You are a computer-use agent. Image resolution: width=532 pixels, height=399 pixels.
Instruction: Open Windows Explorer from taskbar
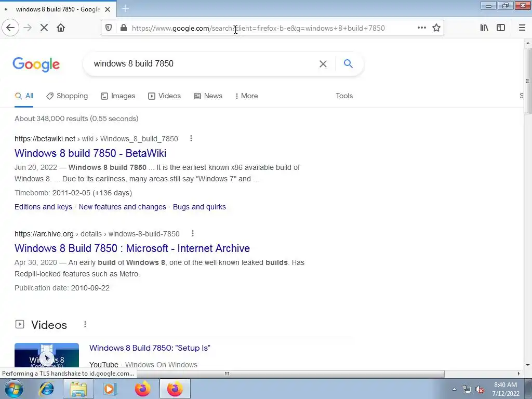pos(78,389)
